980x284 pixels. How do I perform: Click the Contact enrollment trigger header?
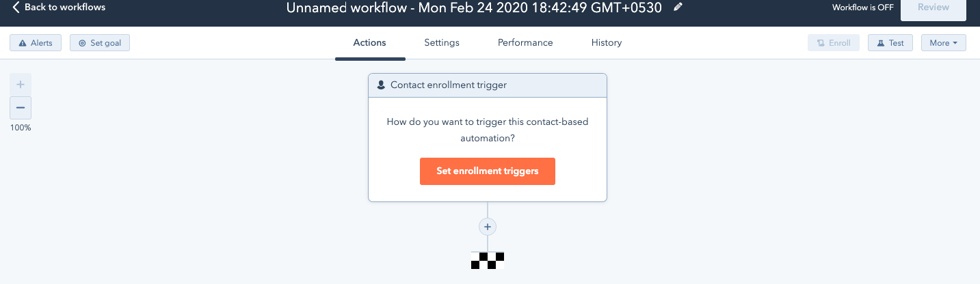point(488,85)
